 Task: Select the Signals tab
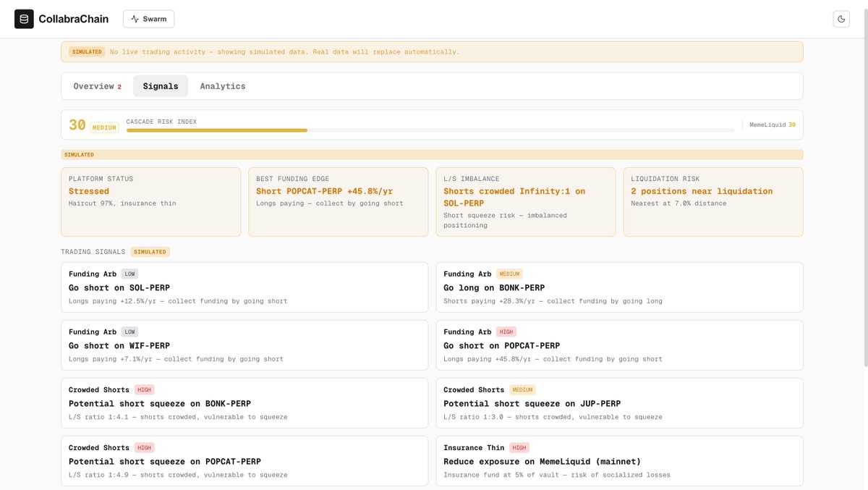tap(161, 86)
